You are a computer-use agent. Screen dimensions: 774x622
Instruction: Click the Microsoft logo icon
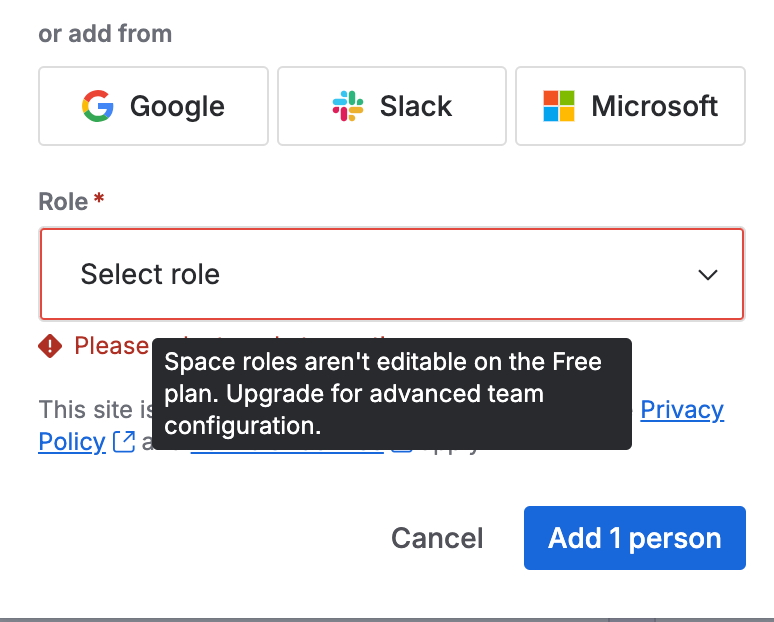coord(559,106)
